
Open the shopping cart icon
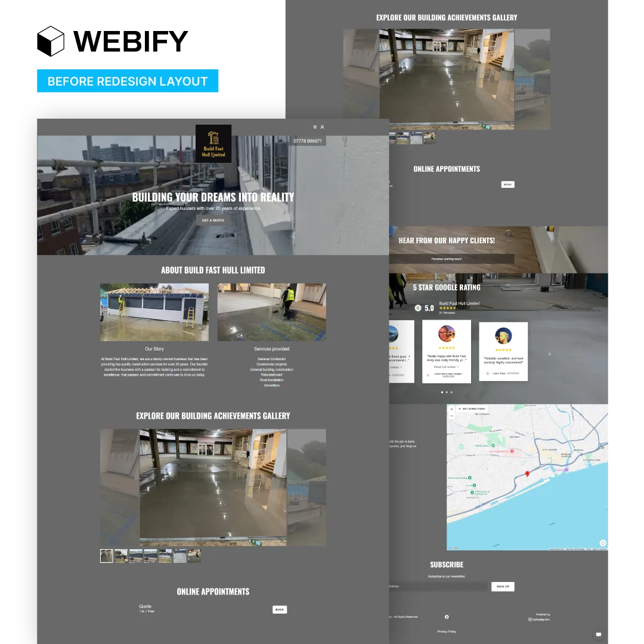(x=315, y=127)
